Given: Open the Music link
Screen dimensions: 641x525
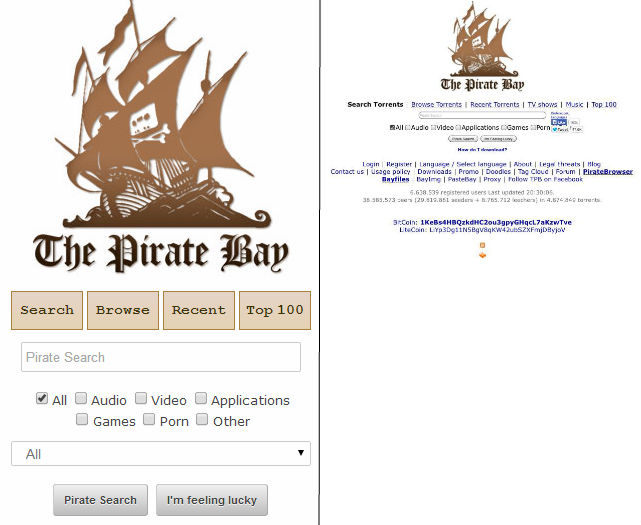Looking at the screenshot, I should coord(574,105).
